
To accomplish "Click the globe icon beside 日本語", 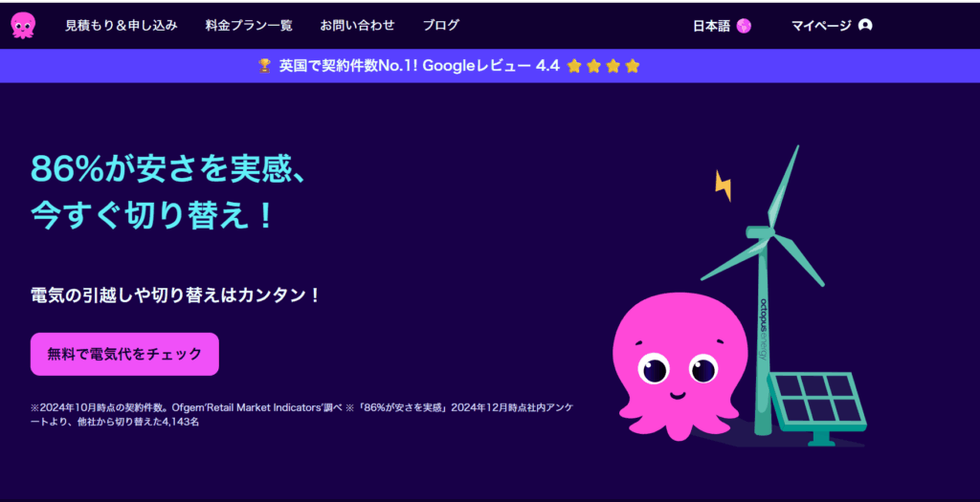I will point(744,26).
